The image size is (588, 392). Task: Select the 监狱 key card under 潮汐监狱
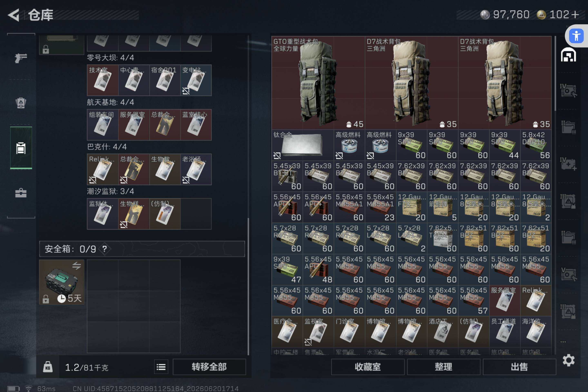(102, 214)
